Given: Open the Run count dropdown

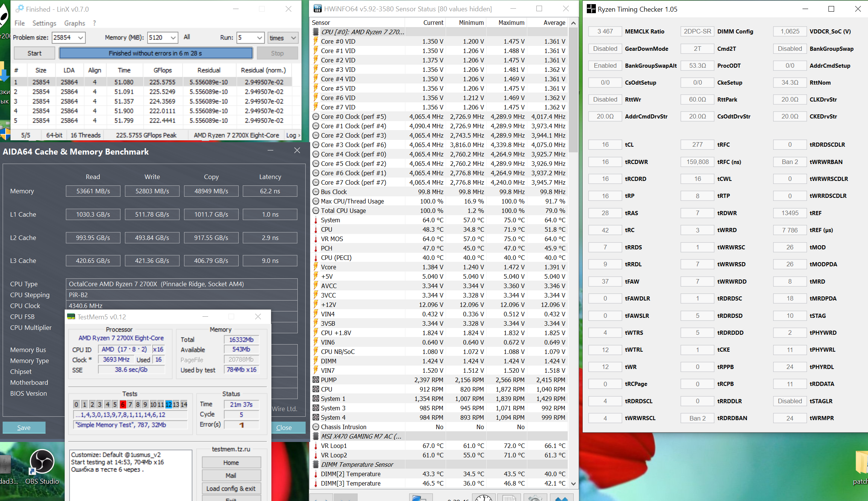Looking at the screenshot, I should tap(259, 38).
